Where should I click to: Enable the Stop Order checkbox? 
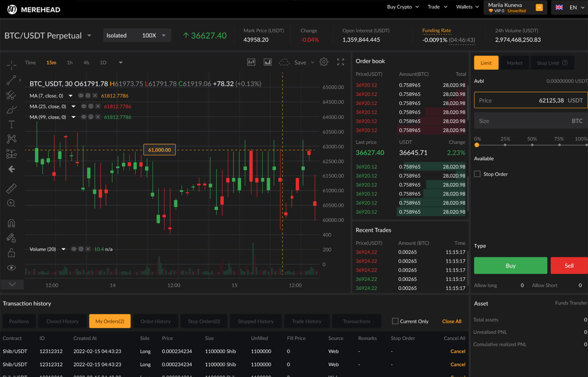coord(477,174)
